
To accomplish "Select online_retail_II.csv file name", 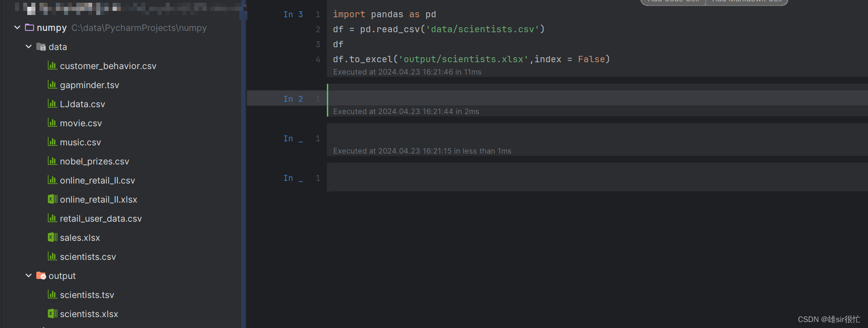I will click(98, 180).
